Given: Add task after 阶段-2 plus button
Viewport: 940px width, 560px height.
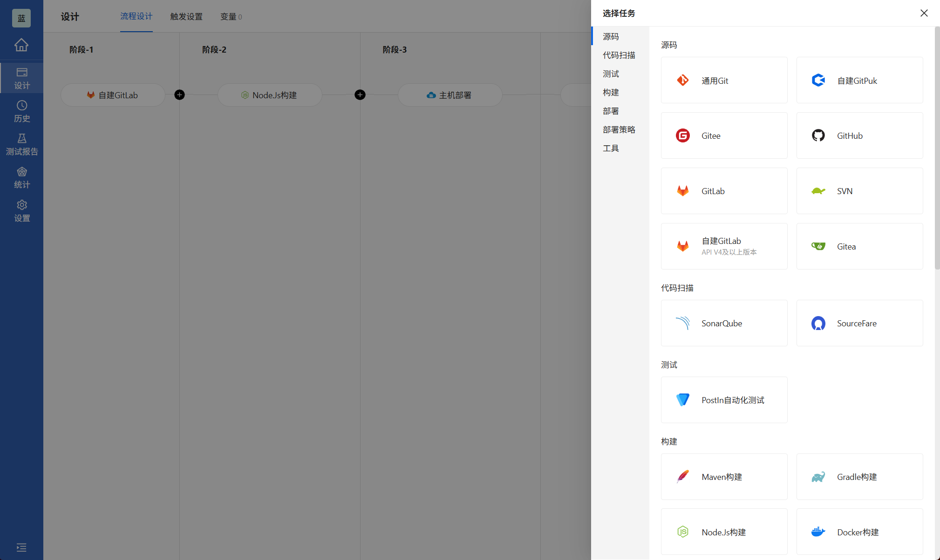Looking at the screenshot, I should 360,95.
